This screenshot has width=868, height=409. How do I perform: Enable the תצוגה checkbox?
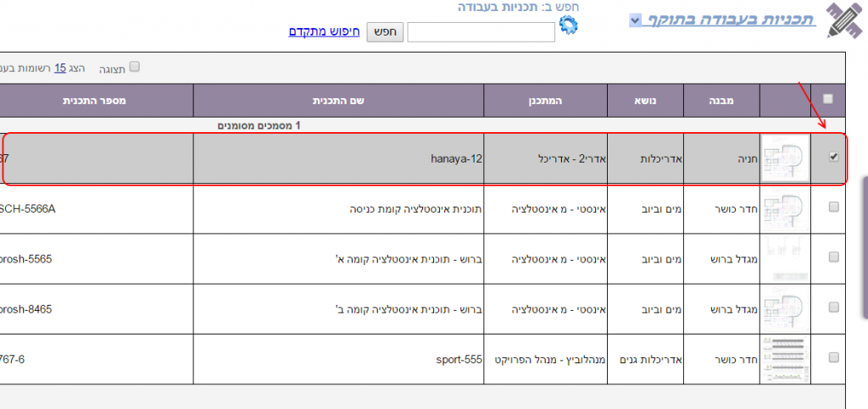point(134,66)
